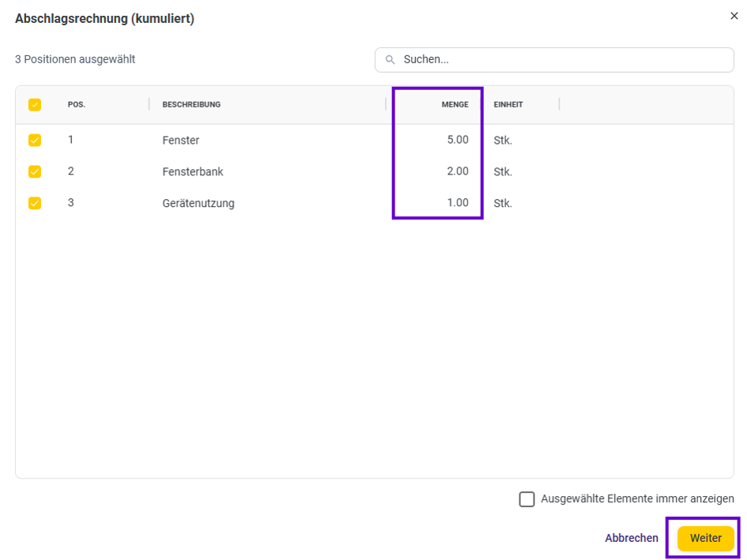Viewport: 747px width, 560px height.
Task: Select the Fenster description cell
Action: 181,140
